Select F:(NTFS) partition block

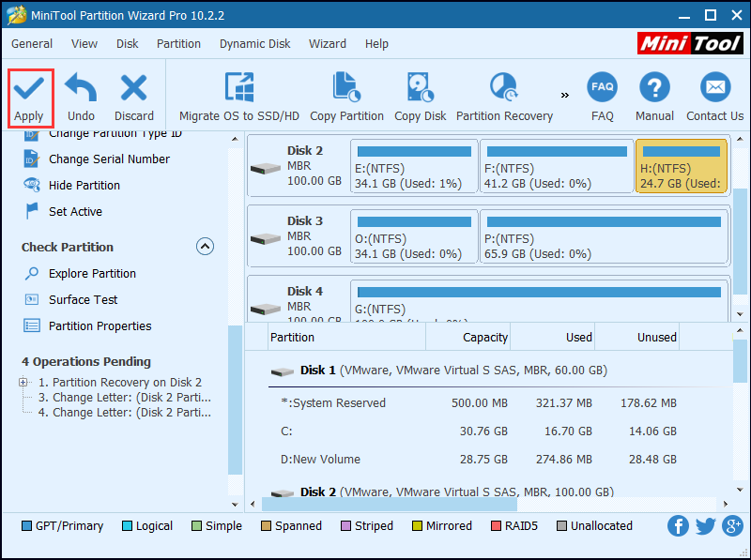(557, 166)
